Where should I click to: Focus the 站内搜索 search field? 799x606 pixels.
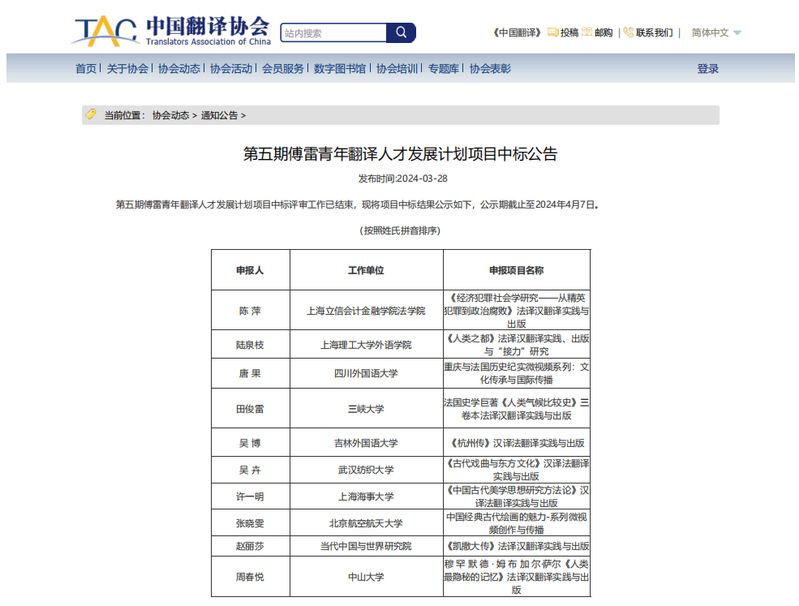point(332,33)
